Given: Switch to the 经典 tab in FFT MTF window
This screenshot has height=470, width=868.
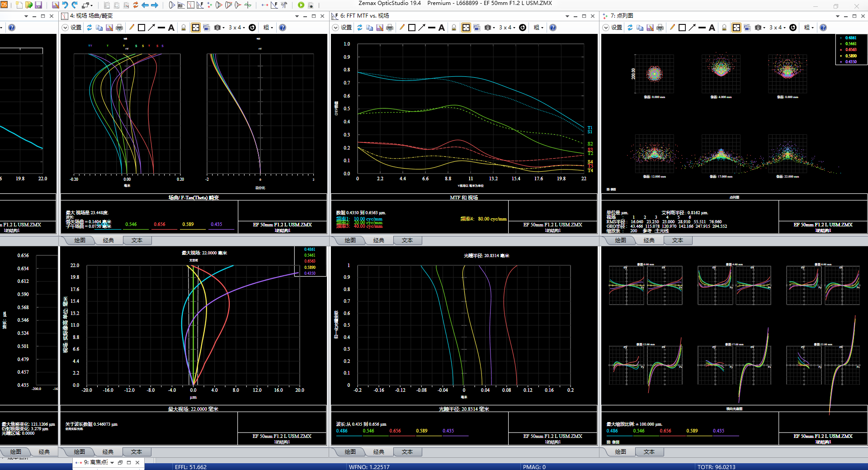Looking at the screenshot, I should pyautogui.click(x=379, y=240).
